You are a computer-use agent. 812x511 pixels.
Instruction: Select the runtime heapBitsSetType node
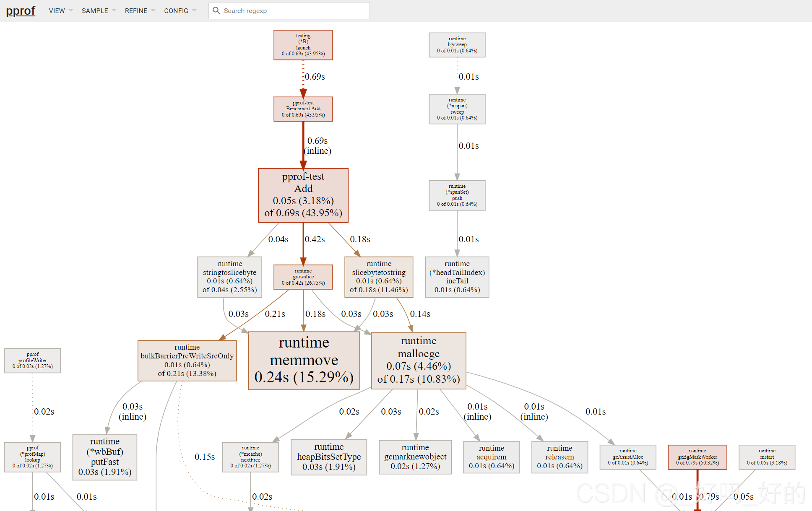pos(329,457)
